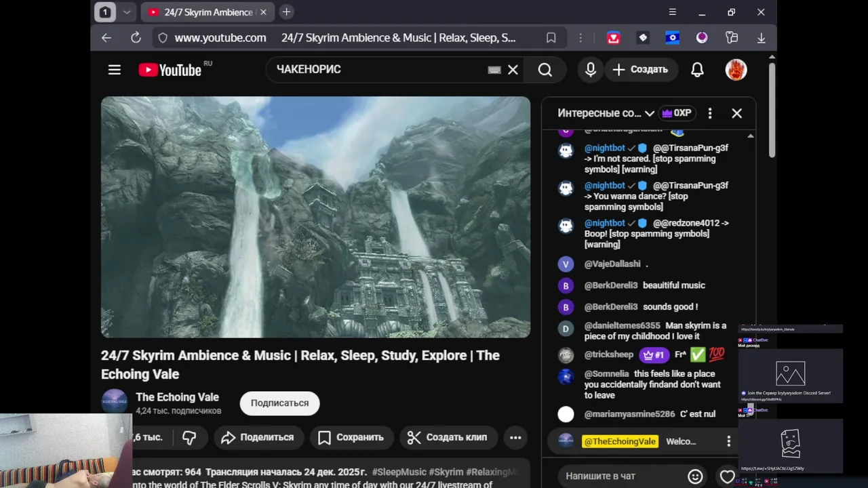868x488 pixels.
Task: Open the red download extension
Action: pyautogui.click(x=614, y=38)
